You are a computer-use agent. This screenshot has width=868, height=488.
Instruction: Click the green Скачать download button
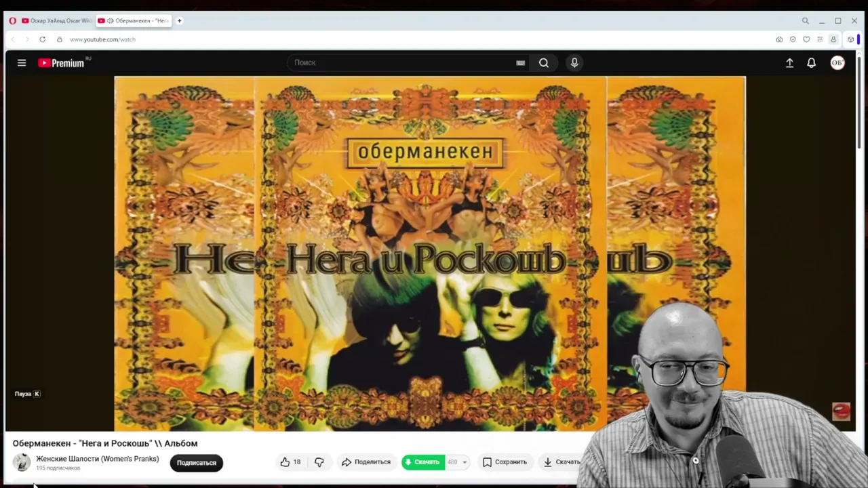click(423, 462)
